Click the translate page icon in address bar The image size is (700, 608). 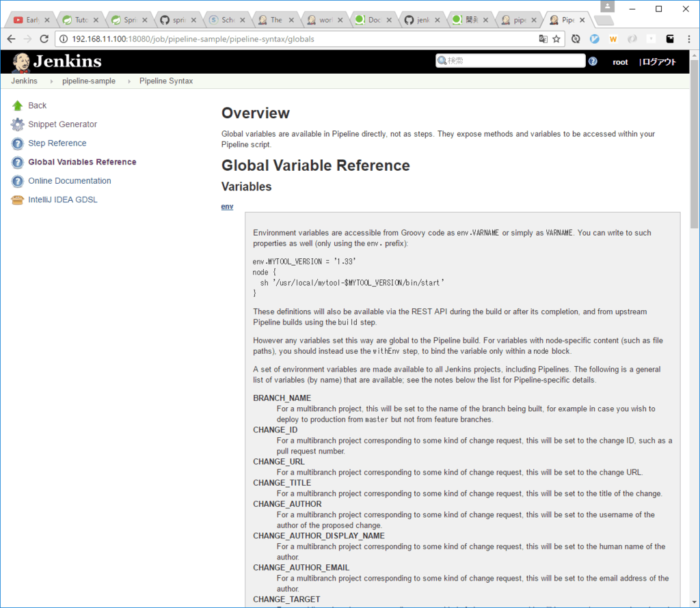[x=543, y=39]
